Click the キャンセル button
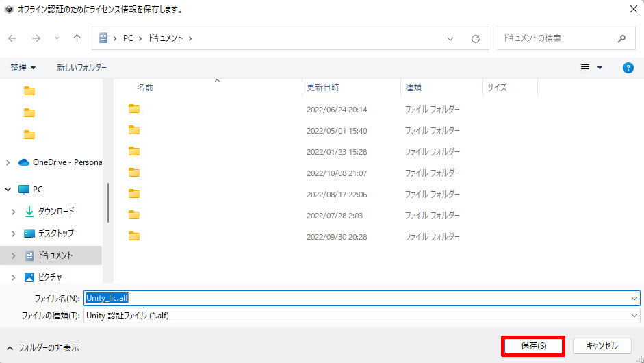 pos(602,346)
